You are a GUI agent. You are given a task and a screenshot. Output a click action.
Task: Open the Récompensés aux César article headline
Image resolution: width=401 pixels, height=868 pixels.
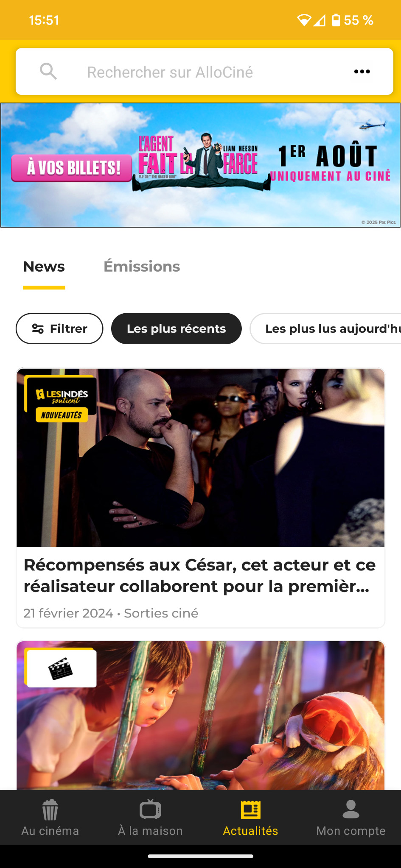[x=200, y=576]
